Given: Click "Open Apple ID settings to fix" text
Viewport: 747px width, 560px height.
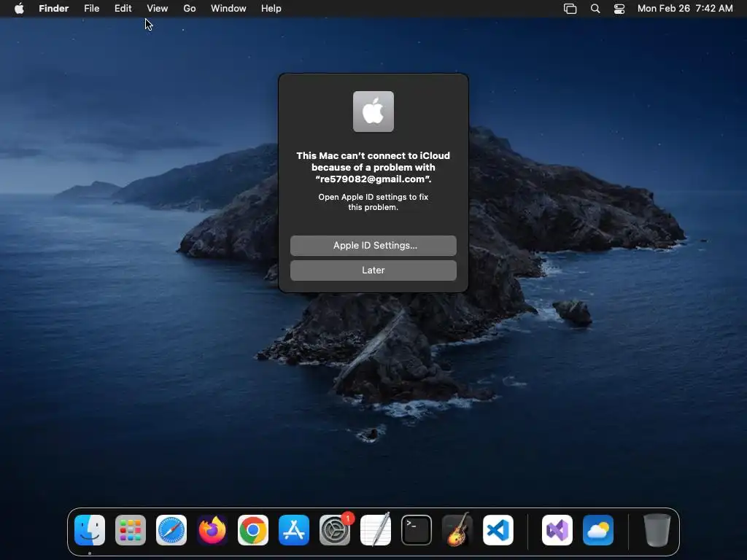Looking at the screenshot, I should 373,197.
